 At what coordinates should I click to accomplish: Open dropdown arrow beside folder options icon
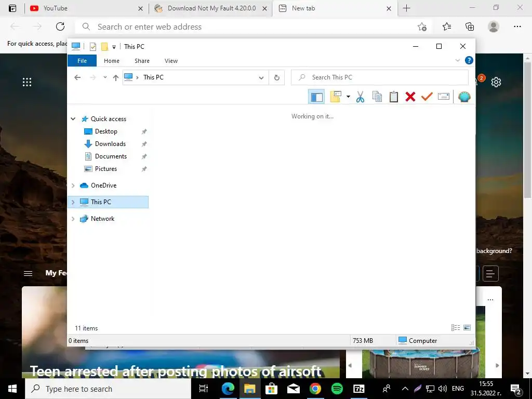[348, 97]
